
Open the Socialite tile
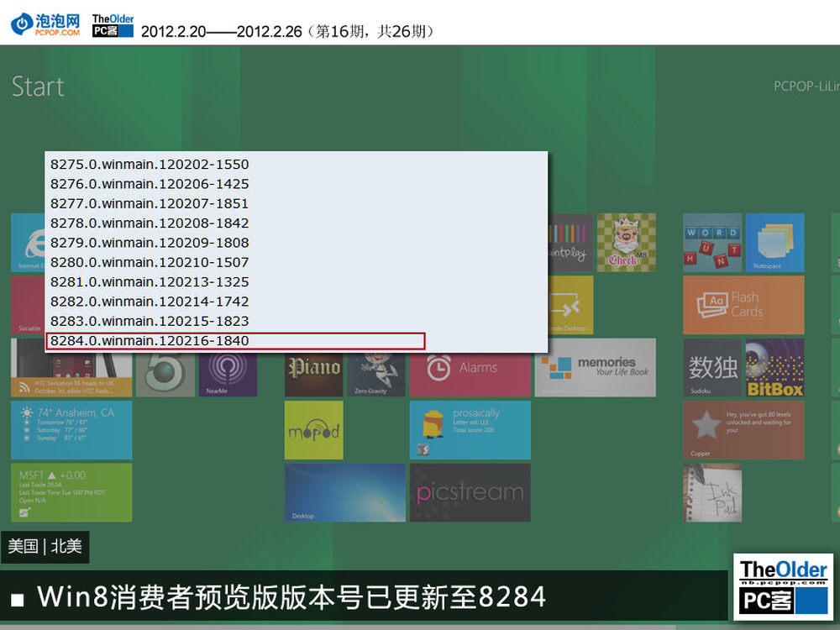click(x=28, y=305)
